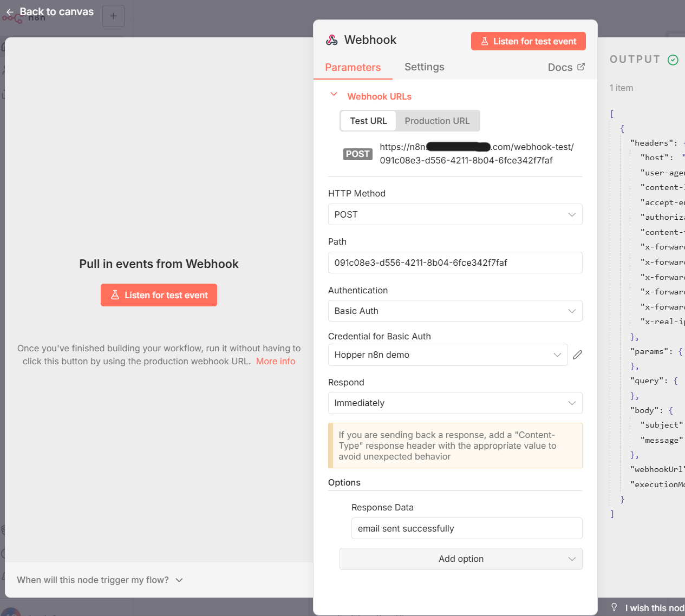Switch to the Settings tab
This screenshot has height=616, width=685.
tap(424, 67)
